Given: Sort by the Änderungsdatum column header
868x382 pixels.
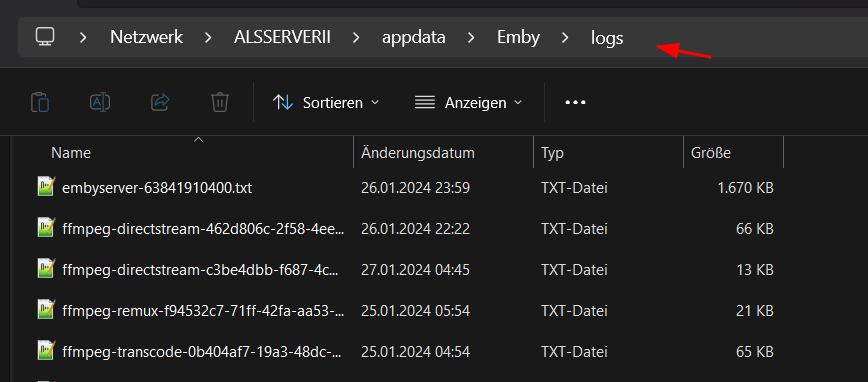Looking at the screenshot, I should (x=417, y=153).
